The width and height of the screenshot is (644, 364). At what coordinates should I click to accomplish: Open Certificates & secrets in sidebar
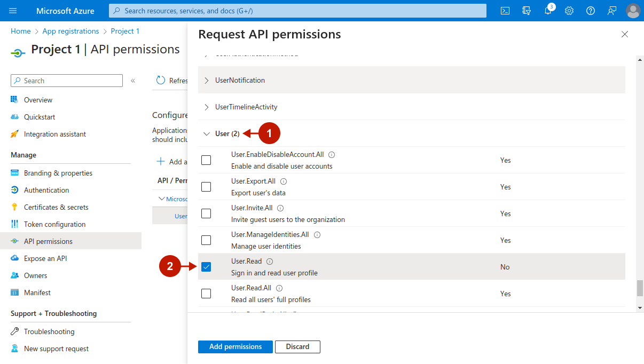point(56,207)
